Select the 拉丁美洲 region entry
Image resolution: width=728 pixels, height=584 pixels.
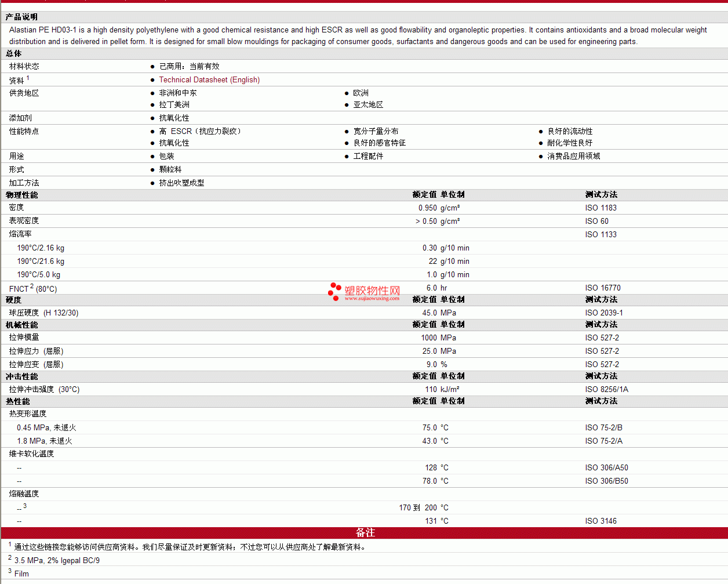(174, 105)
